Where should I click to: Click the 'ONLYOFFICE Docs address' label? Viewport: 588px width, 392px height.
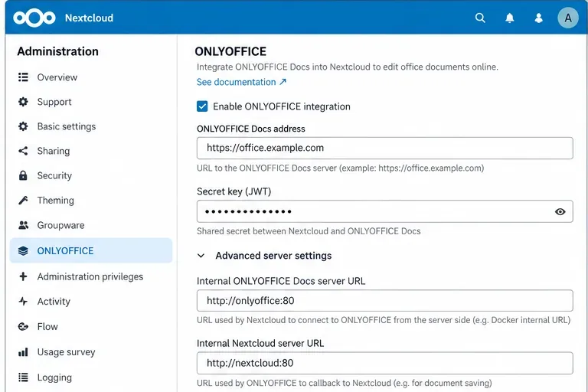(x=251, y=129)
